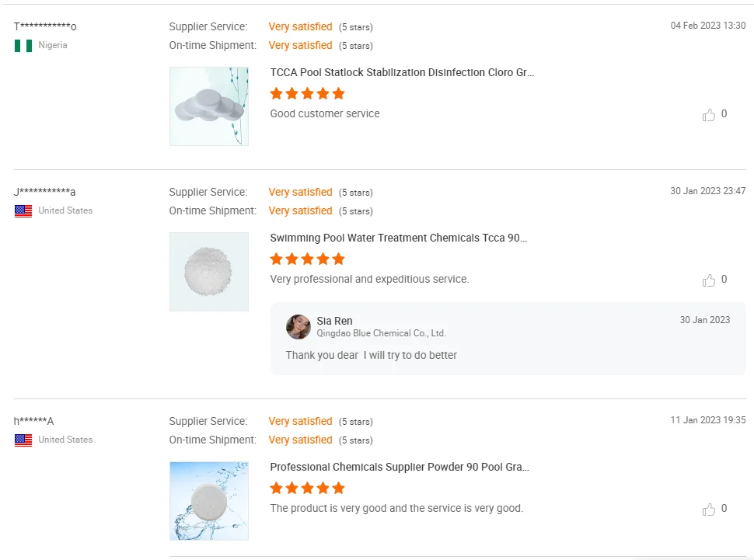Image resolution: width=754 pixels, height=560 pixels.
Task: Like the 'product is very good' review
Action: (709, 510)
